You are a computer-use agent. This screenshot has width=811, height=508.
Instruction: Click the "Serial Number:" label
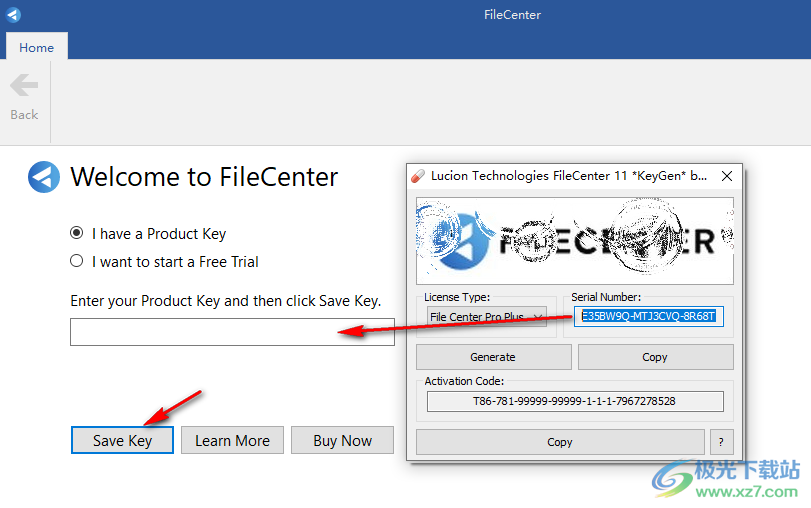606,297
